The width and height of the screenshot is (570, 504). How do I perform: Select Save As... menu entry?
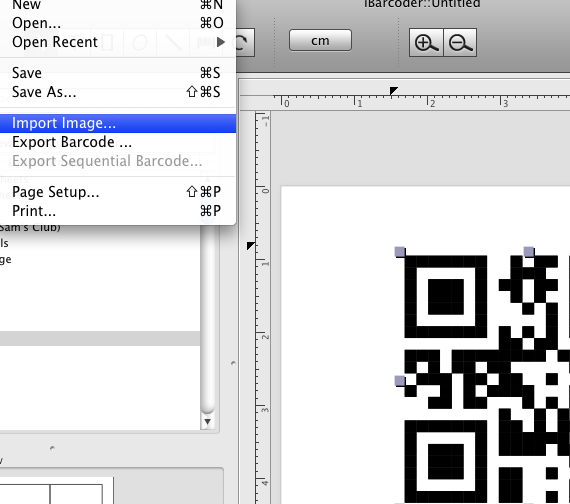(118, 92)
